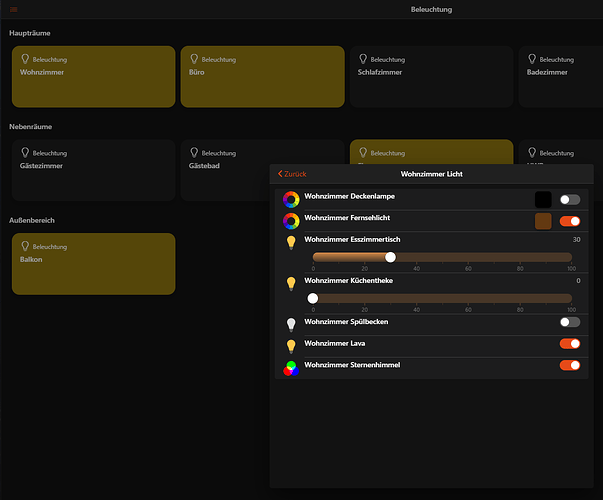Disable the Wohnzimmer Lava switch
The image size is (603, 500).
(x=570, y=344)
